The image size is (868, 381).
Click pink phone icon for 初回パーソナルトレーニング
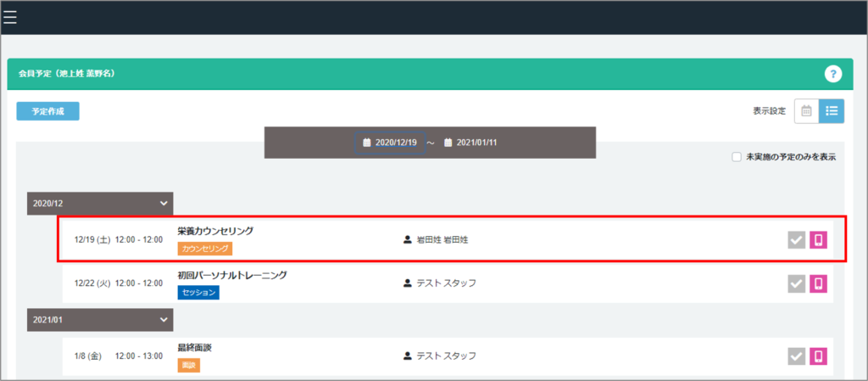[x=818, y=283]
